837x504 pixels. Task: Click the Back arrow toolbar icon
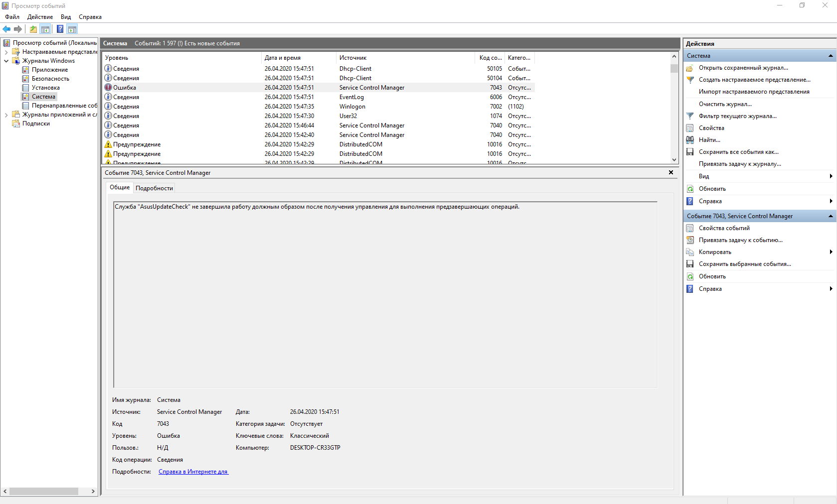coord(6,29)
